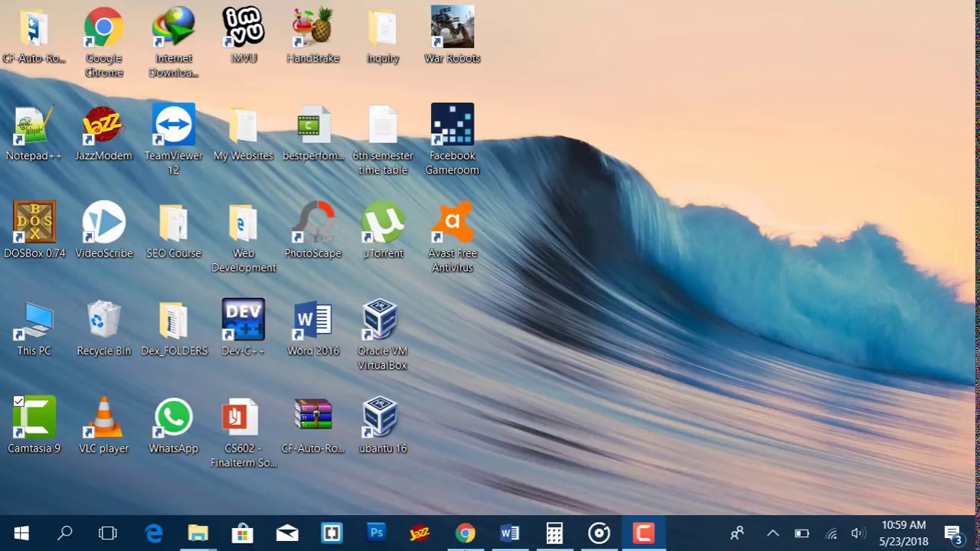Select the My Websites folder icon
Image resolution: width=980 pixels, height=551 pixels.
click(243, 133)
